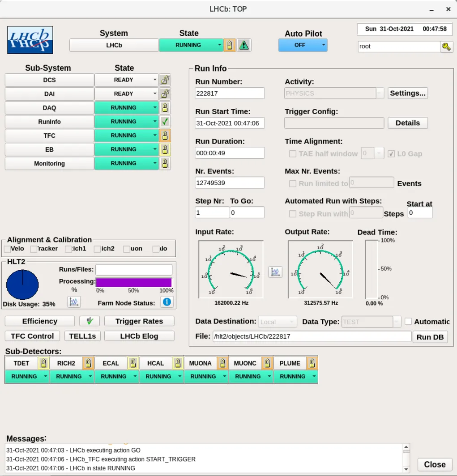Click the Start at value field
Viewport: 457px width, 476px height.
click(420, 213)
